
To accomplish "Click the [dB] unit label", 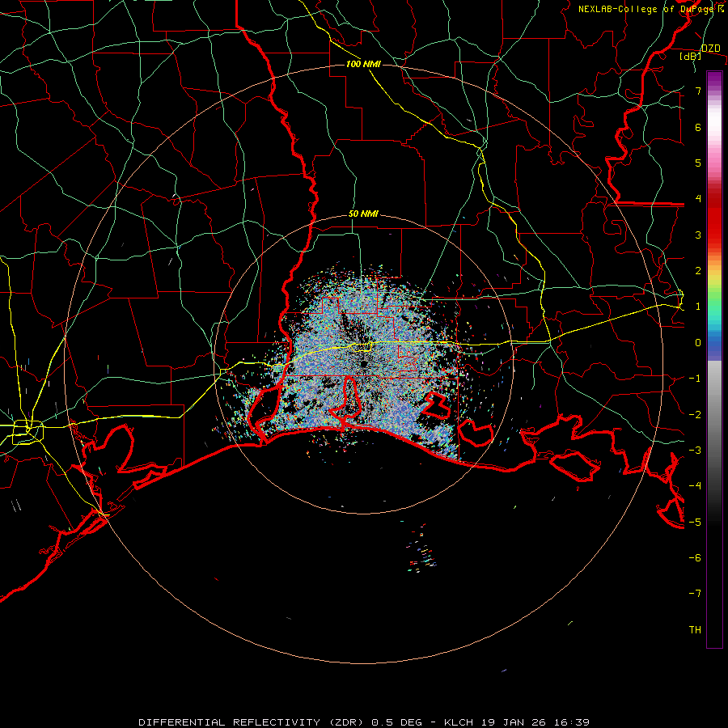I will click(x=691, y=57).
